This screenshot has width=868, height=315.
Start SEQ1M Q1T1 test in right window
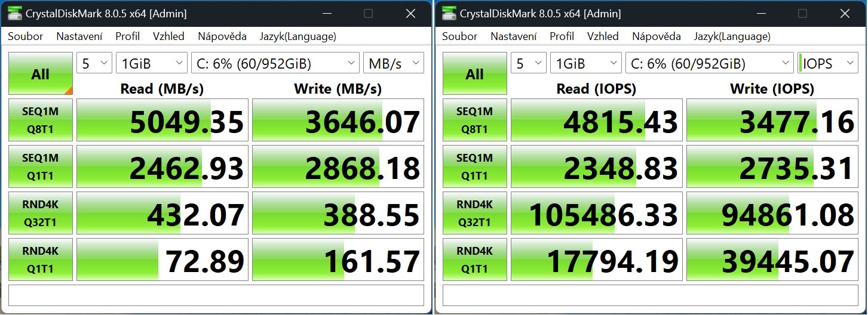pos(475,166)
